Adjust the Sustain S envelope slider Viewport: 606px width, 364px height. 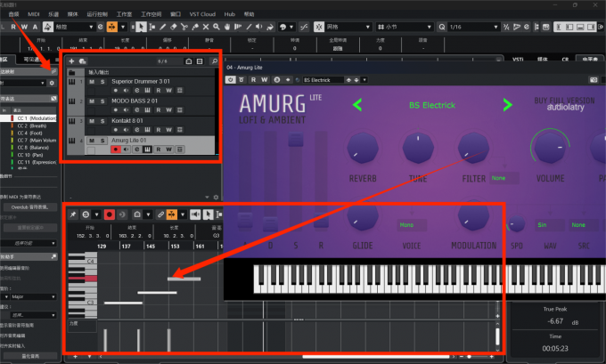(x=296, y=139)
